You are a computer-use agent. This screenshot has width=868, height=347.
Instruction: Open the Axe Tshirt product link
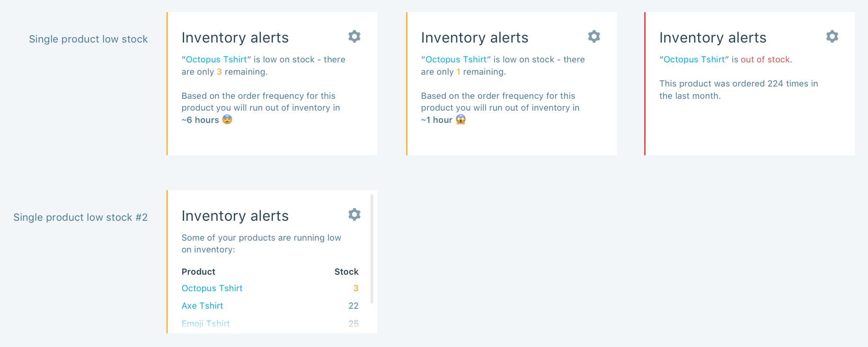tap(202, 306)
